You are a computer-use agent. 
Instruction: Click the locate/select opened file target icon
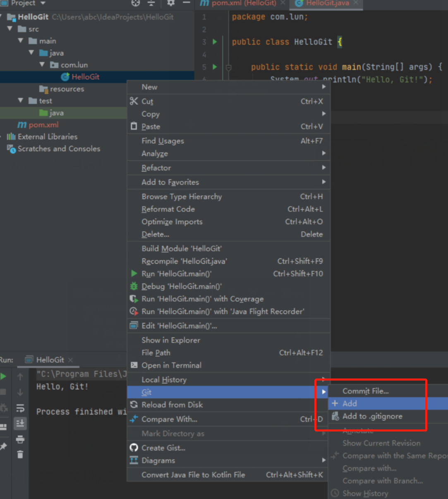pyautogui.click(x=136, y=3)
